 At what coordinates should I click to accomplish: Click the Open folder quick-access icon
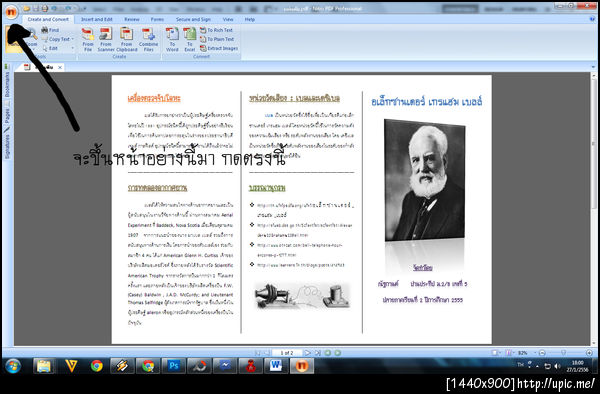(x=26, y=8)
